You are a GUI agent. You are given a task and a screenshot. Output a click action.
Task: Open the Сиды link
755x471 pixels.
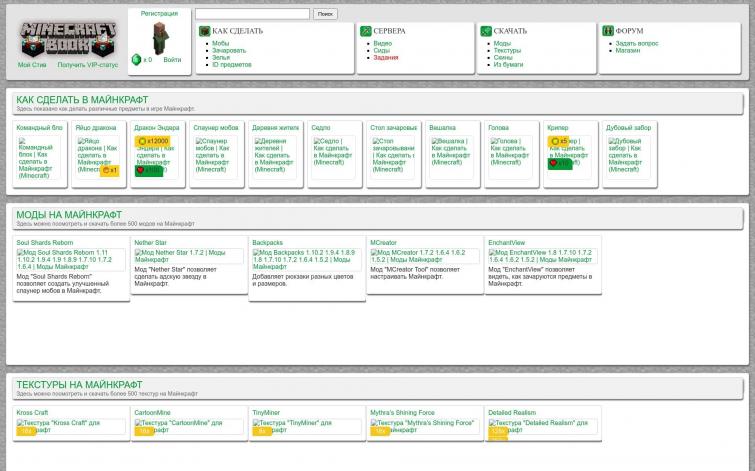pyautogui.click(x=381, y=51)
